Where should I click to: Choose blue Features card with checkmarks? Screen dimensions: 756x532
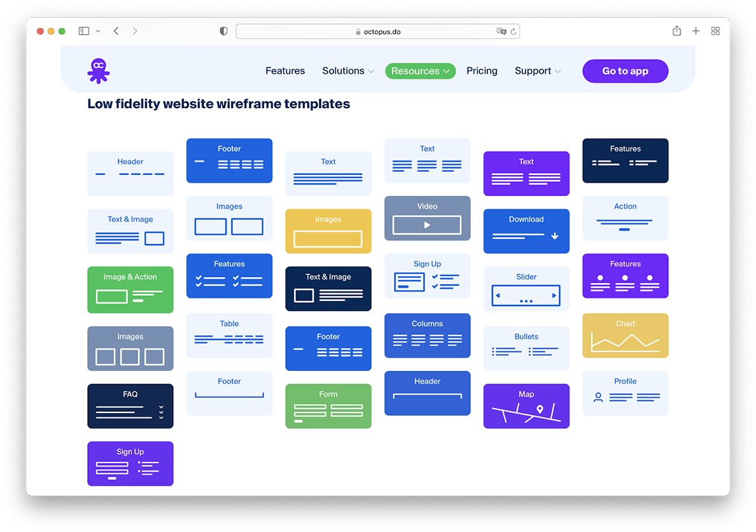point(229,276)
